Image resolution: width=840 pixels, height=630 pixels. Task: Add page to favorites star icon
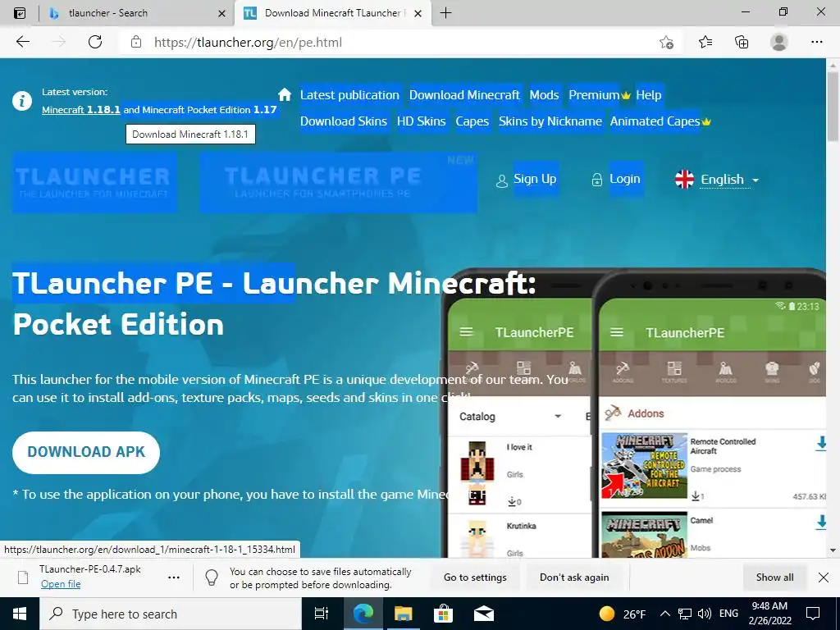click(666, 42)
